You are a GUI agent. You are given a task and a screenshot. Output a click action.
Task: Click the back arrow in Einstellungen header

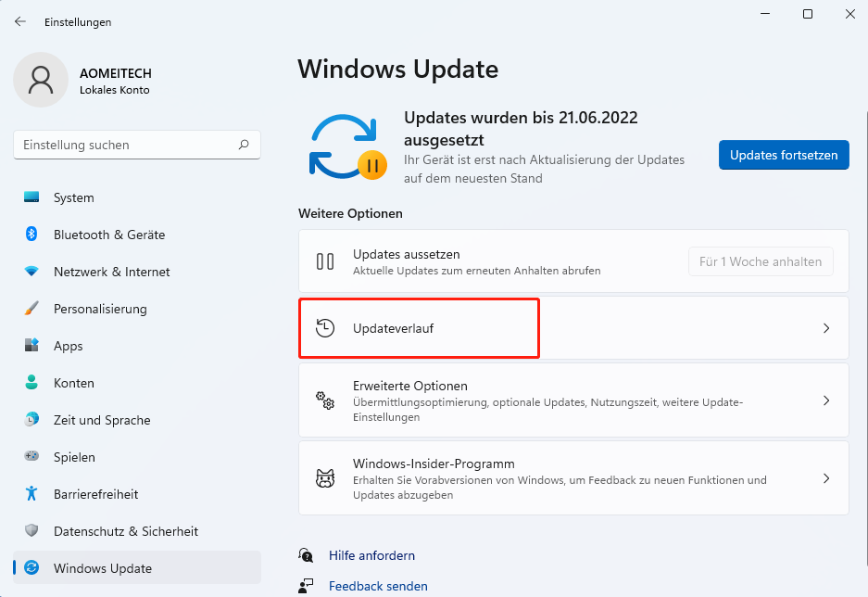tap(20, 21)
